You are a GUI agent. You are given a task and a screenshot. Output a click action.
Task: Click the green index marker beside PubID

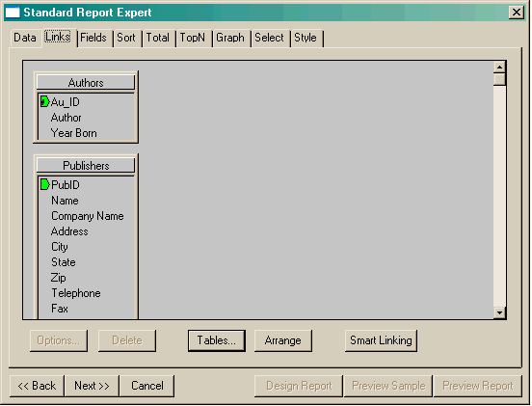click(x=44, y=184)
